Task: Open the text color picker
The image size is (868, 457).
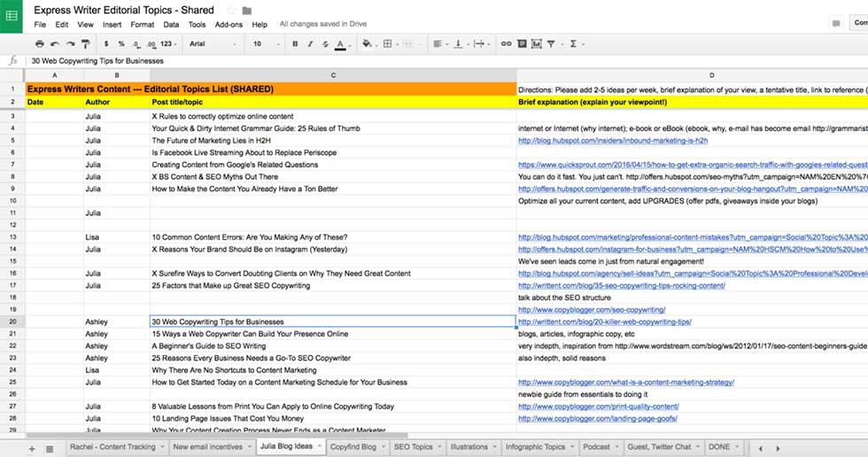Action: [x=341, y=44]
